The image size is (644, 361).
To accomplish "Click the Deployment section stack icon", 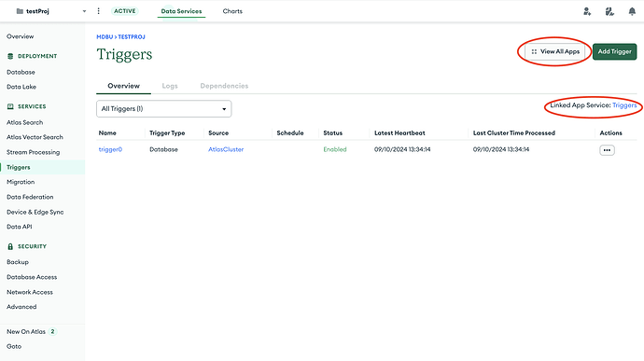I will (x=10, y=56).
